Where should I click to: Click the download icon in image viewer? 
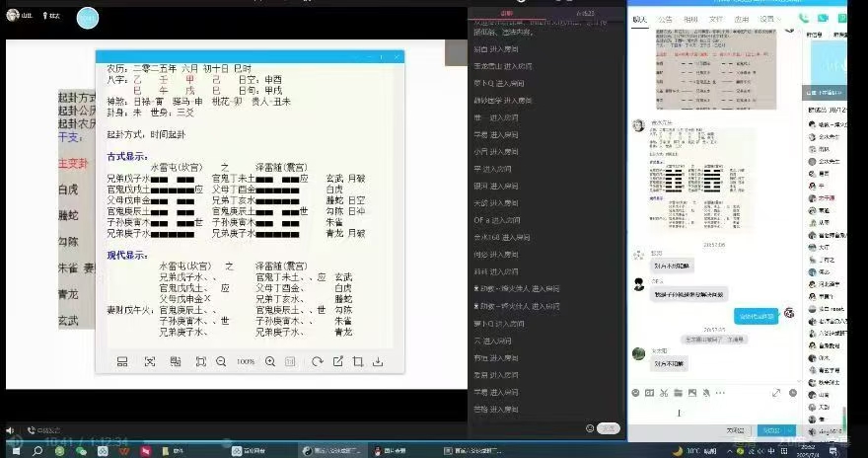pyautogui.click(x=377, y=362)
